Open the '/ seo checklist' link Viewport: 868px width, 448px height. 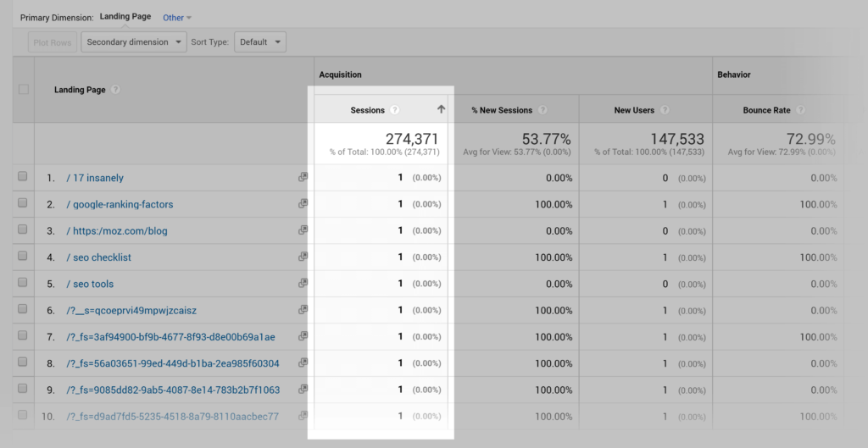(99, 257)
